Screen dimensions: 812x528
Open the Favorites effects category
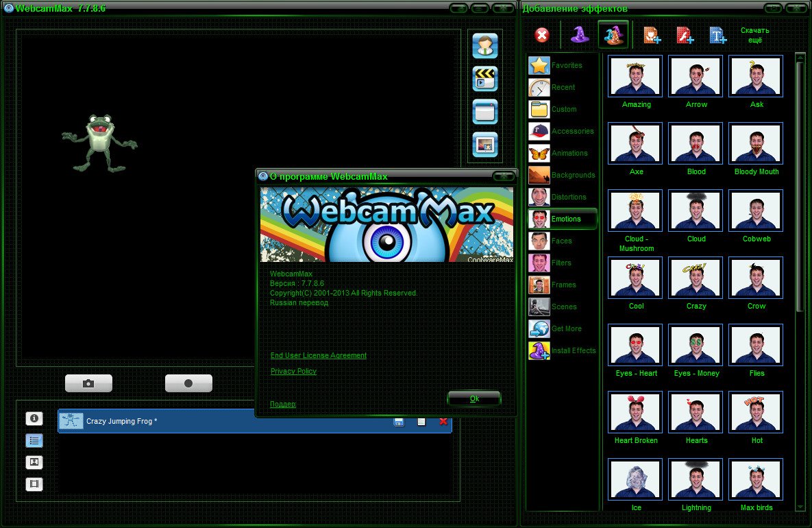click(x=563, y=65)
